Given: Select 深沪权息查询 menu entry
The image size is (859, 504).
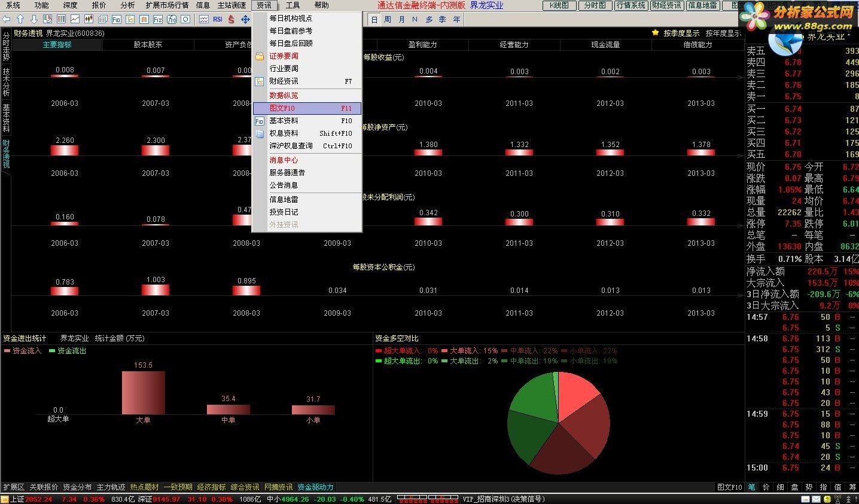Looking at the screenshot, I should [x=307, y=146].
